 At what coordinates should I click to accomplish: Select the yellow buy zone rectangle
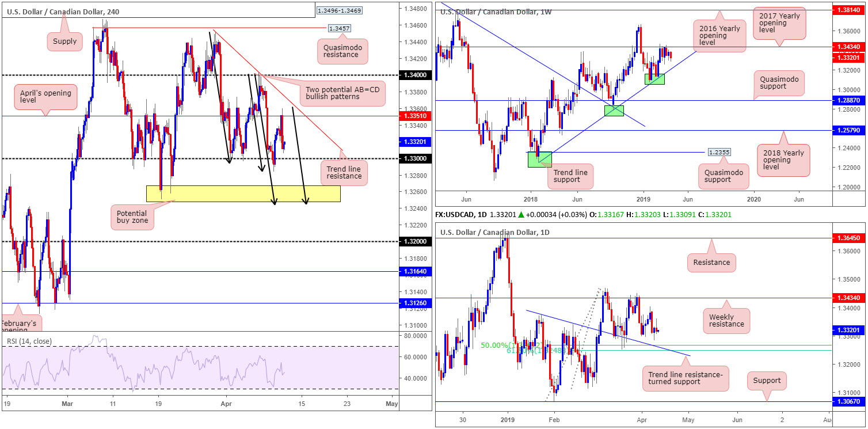tap(243, 193)
